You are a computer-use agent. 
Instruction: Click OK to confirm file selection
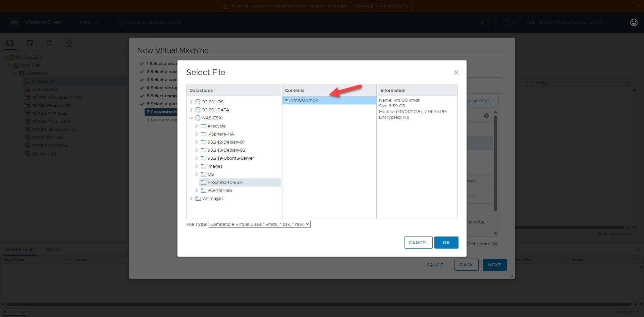click(446, 243)
